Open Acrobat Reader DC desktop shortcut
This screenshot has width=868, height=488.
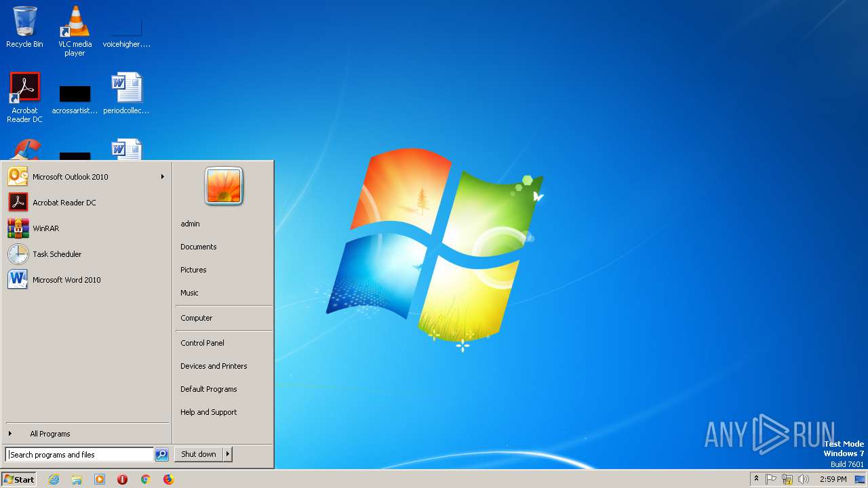[24, 97]
